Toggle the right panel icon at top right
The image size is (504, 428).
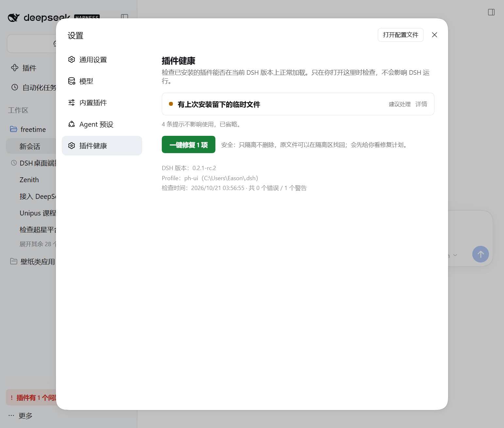pos(491,12)
